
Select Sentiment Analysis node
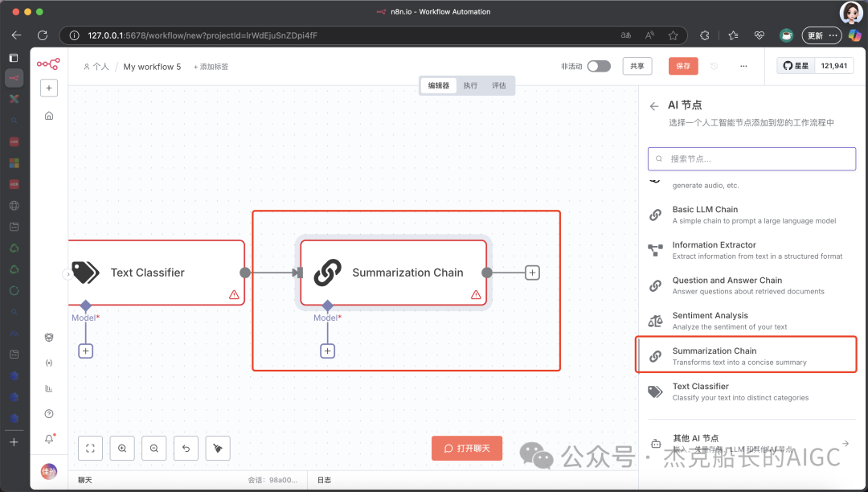pos(751,321)
